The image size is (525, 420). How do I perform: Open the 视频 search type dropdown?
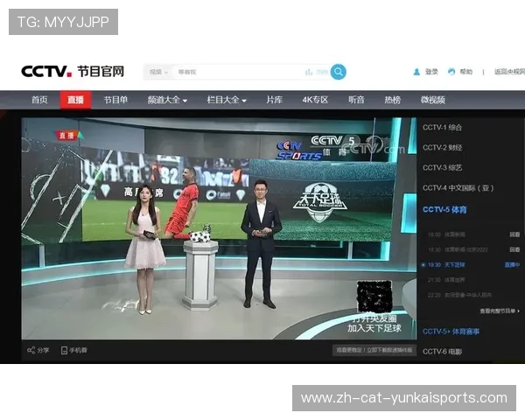click(x=157, y=72)
